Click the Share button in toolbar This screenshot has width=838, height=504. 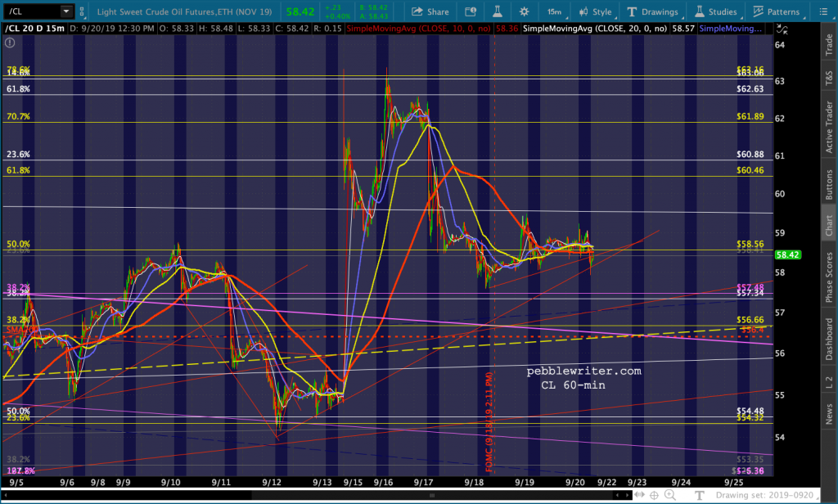(x=430, y=11)
